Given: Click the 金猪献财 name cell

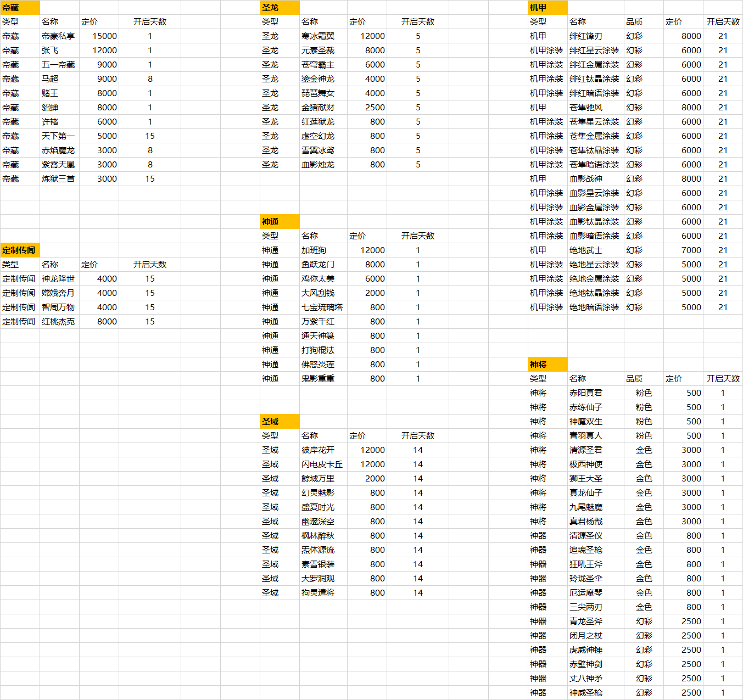Looking at the screenshot, I should pyautogui.click(x=323, y=108).
